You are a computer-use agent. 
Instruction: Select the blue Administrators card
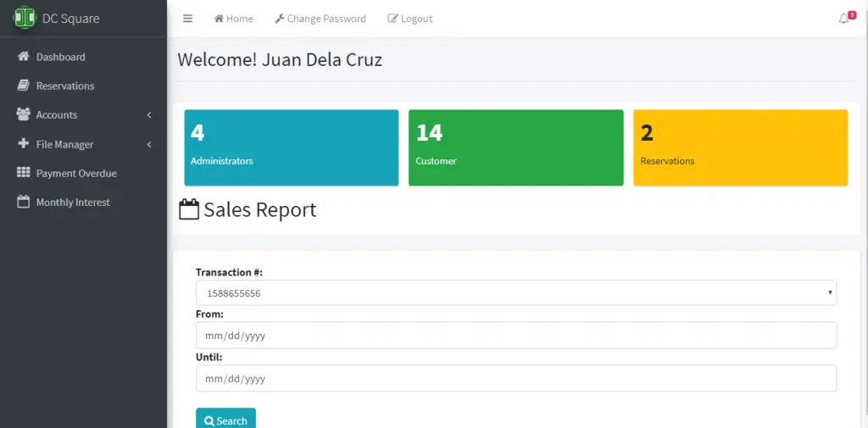pos(291,147)
